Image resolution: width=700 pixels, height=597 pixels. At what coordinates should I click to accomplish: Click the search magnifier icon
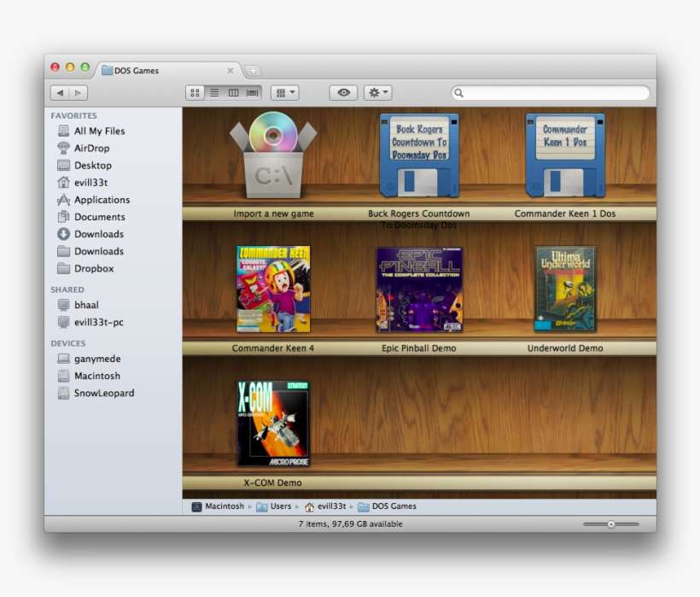[458, 93]
